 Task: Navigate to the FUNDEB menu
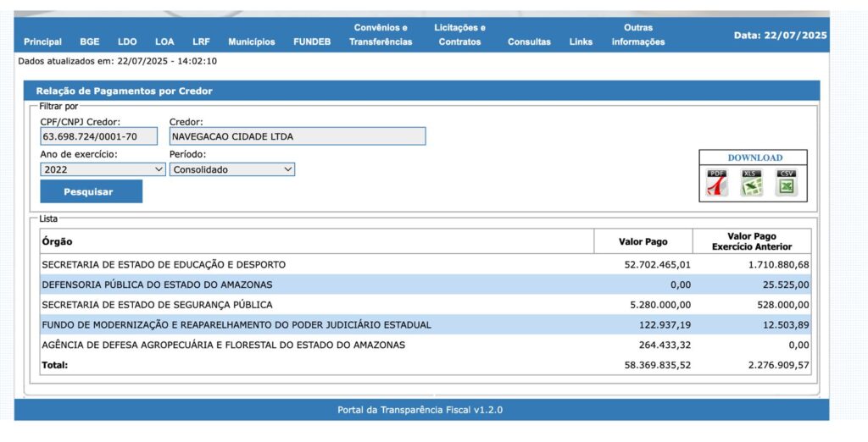(313, 41)
